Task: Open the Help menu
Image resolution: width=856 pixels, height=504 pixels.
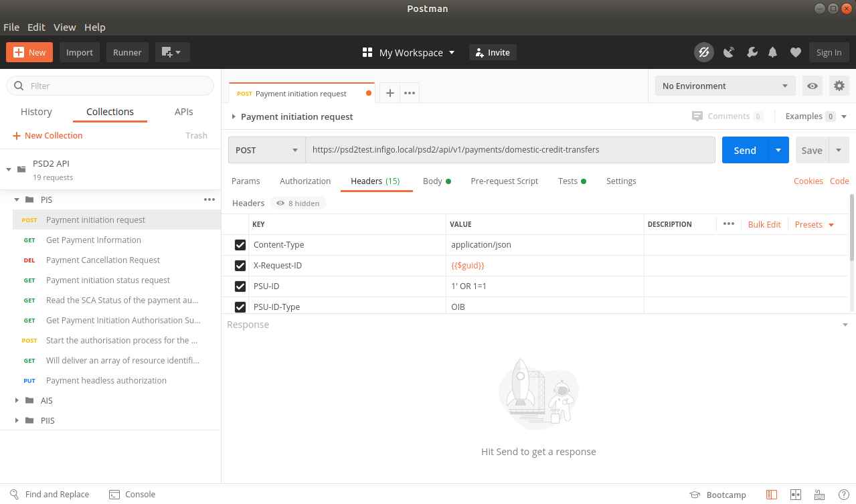Action: tap(95, 27)
